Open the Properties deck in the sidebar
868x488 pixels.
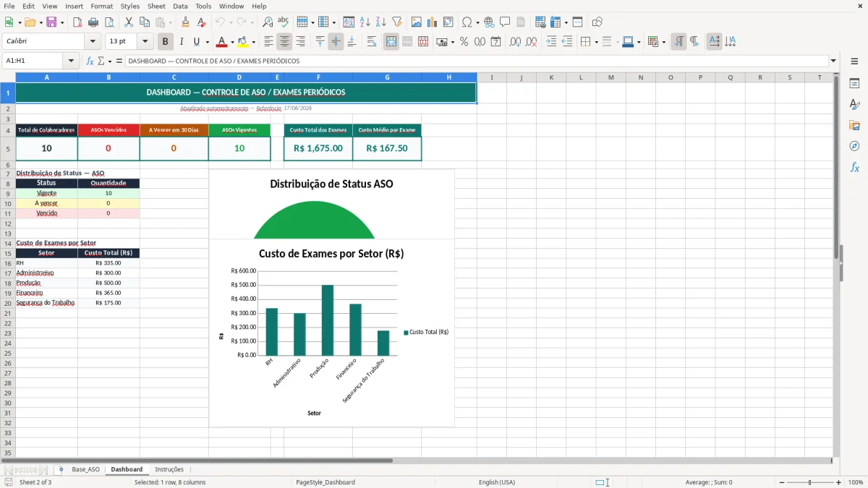[854, 83]
